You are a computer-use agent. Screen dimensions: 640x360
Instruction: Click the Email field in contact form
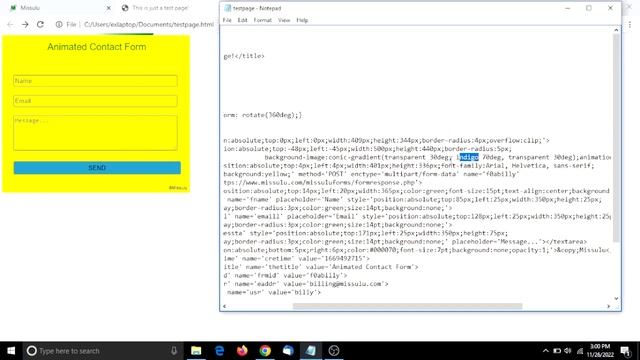pyautogui.click(x=95, y=101)
